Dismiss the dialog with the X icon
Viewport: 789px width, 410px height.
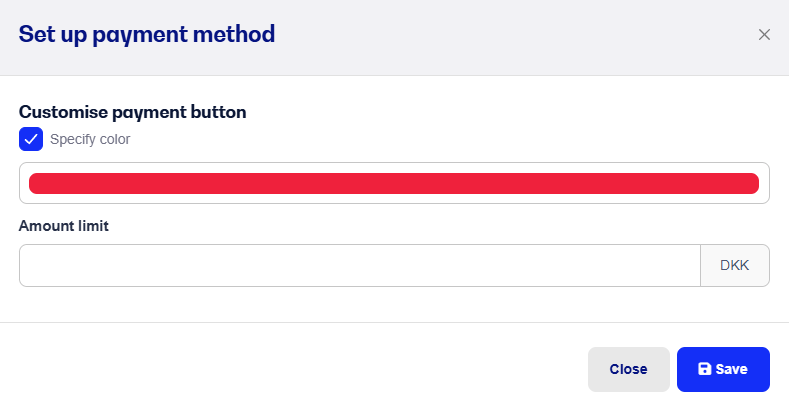point(764,35)
